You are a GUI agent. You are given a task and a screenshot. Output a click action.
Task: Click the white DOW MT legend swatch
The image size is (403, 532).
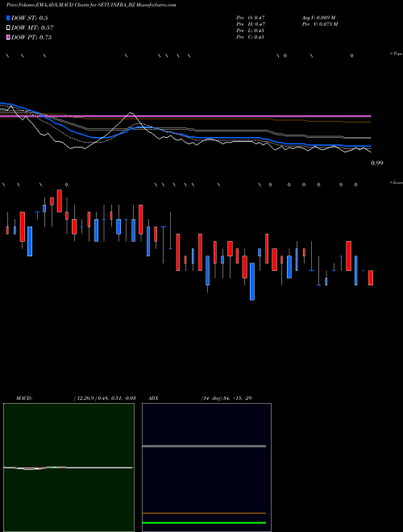pos(8,27)
